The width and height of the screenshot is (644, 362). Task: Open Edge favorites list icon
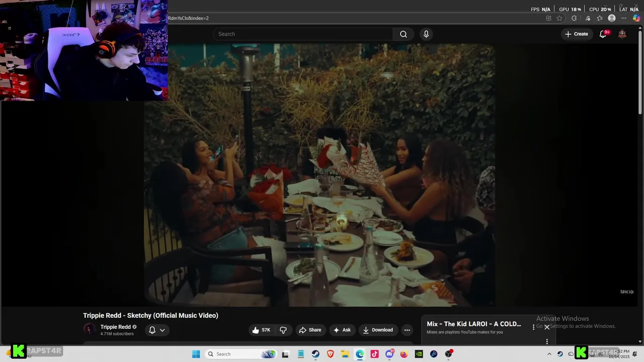click(x=600, y=18)
